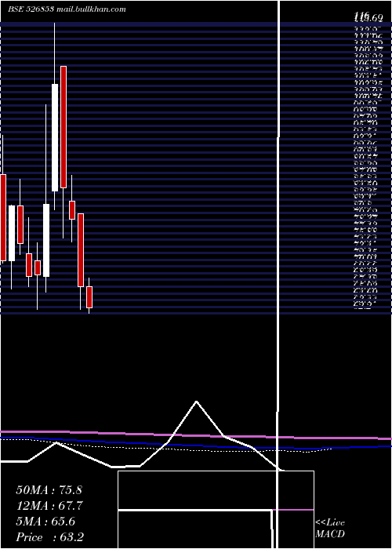Click the 115.69 top price axis value
Screen dimensions: 392x549
(x=368, y=16)
